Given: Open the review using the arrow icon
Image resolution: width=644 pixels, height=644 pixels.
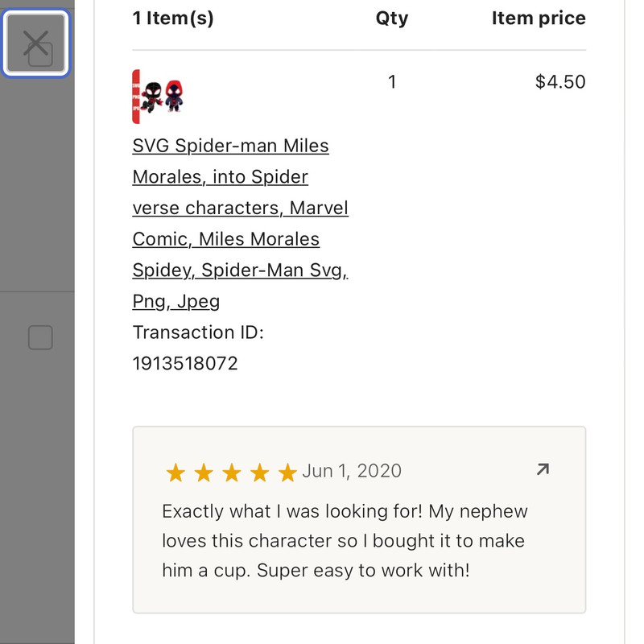Looking at the screenshot, I should [543, 469].
